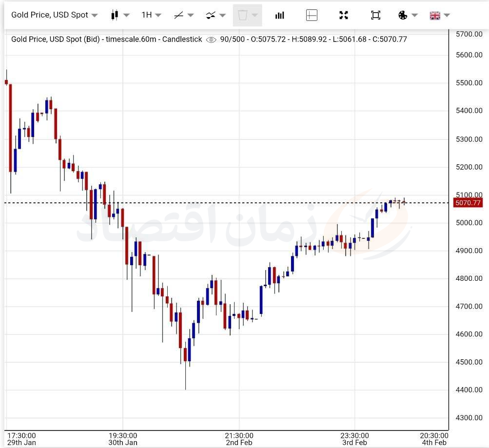This screenshot has height=448, width=489.
Task: Toggle the eye visibility icon in chart legend
Action: [211, 39]
